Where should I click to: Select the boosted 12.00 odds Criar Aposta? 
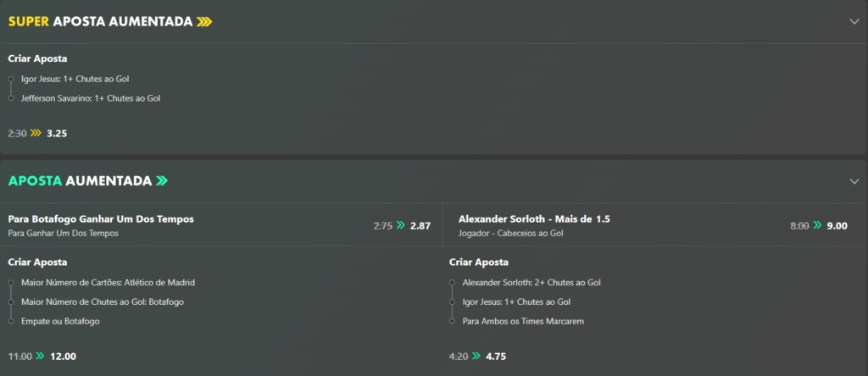[x=63, y=357]
